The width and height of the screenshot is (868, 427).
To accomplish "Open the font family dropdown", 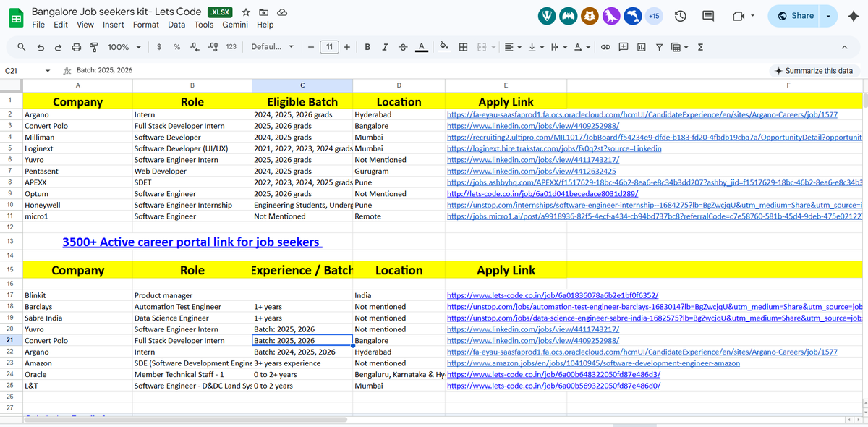I will [x=272, y=47].
